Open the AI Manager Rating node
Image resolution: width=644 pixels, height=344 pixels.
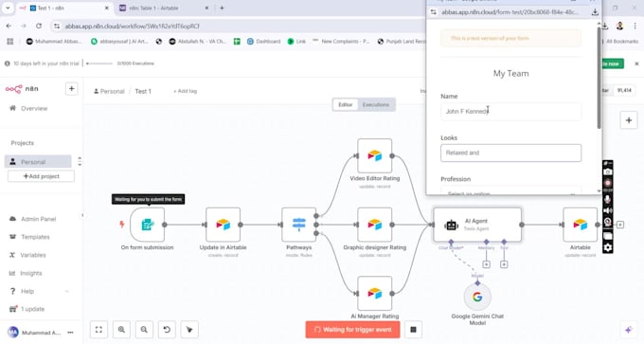[x=375, y=294]
